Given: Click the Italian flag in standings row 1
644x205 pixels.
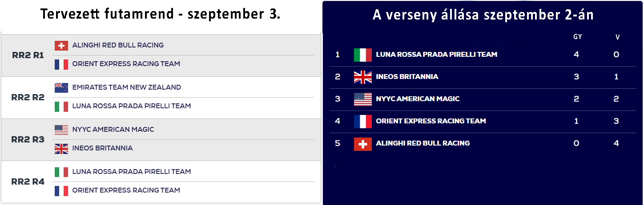Looking at the screenshot, I should coord(363,55).
